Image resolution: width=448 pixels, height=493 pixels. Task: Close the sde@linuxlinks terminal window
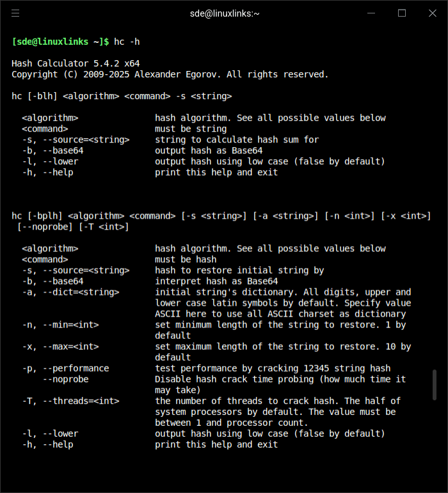(433, 13)
